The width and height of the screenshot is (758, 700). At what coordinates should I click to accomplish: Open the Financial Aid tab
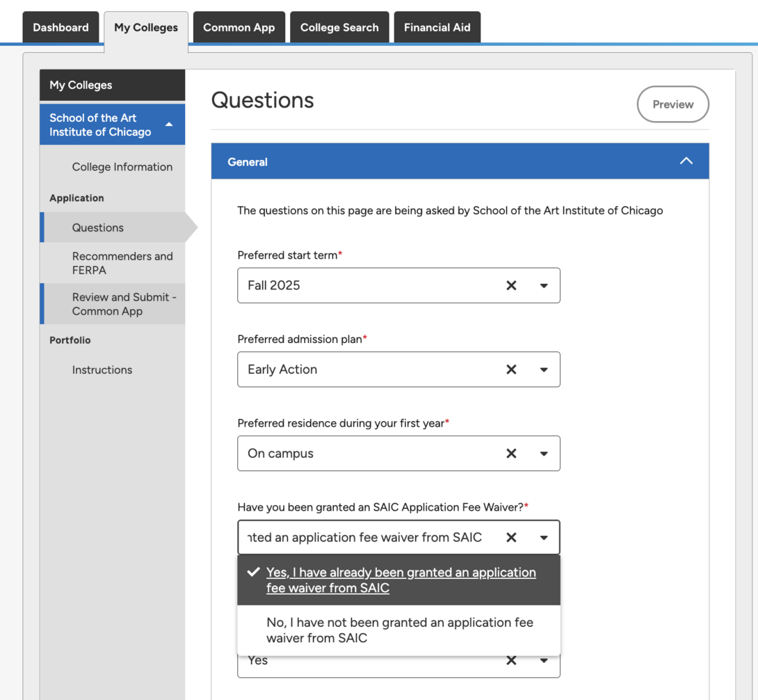437,28
